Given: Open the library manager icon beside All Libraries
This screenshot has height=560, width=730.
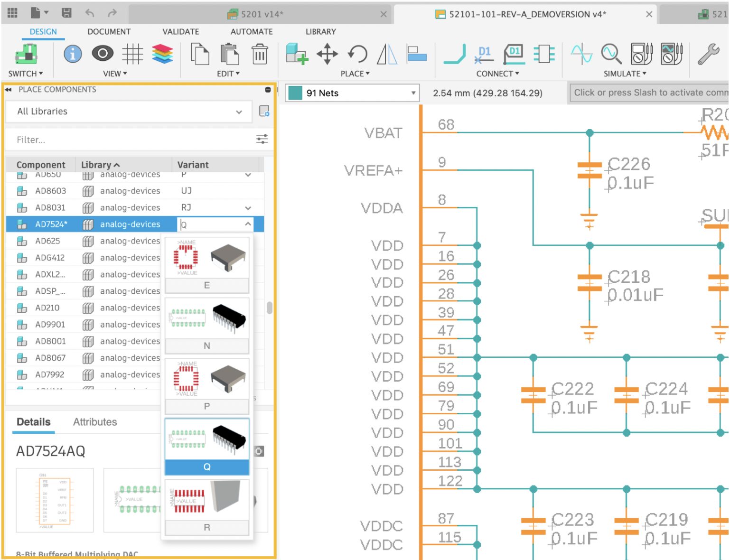Looking at the screenshot, I should click(264, 112).
